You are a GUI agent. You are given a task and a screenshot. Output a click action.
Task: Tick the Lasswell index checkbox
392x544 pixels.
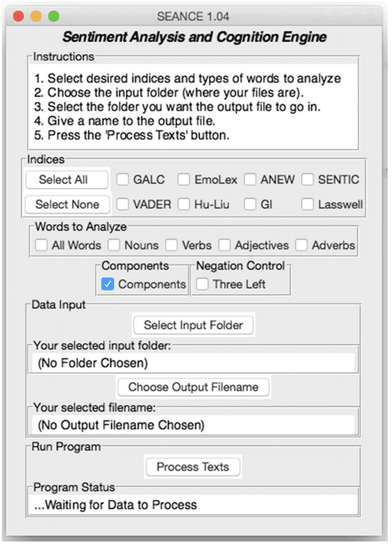click(x=308, y=204)
